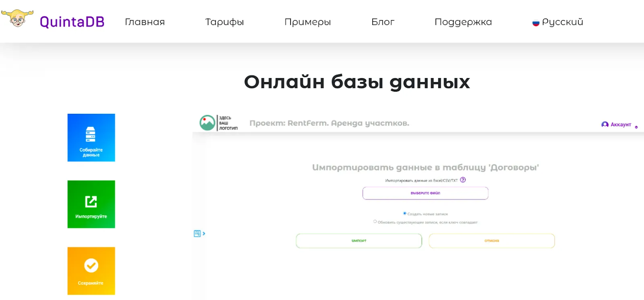The width and height of the screenshot is (644, 300).
Task: Expand the side panel form icon
Action: 199,234
